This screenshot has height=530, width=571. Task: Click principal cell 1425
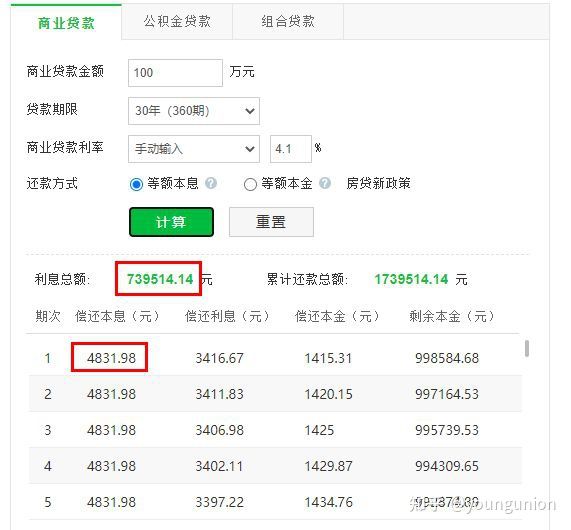click(319, 430)
